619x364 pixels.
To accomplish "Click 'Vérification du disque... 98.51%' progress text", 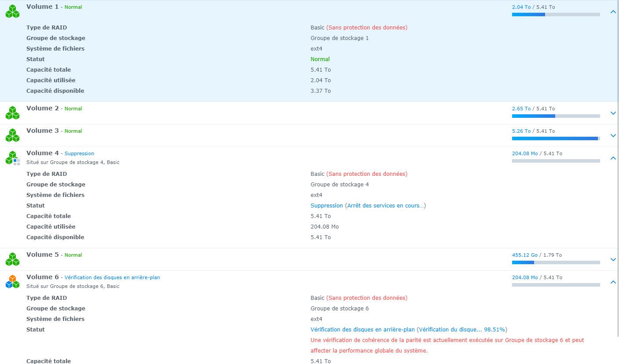I will pos(462,329).
